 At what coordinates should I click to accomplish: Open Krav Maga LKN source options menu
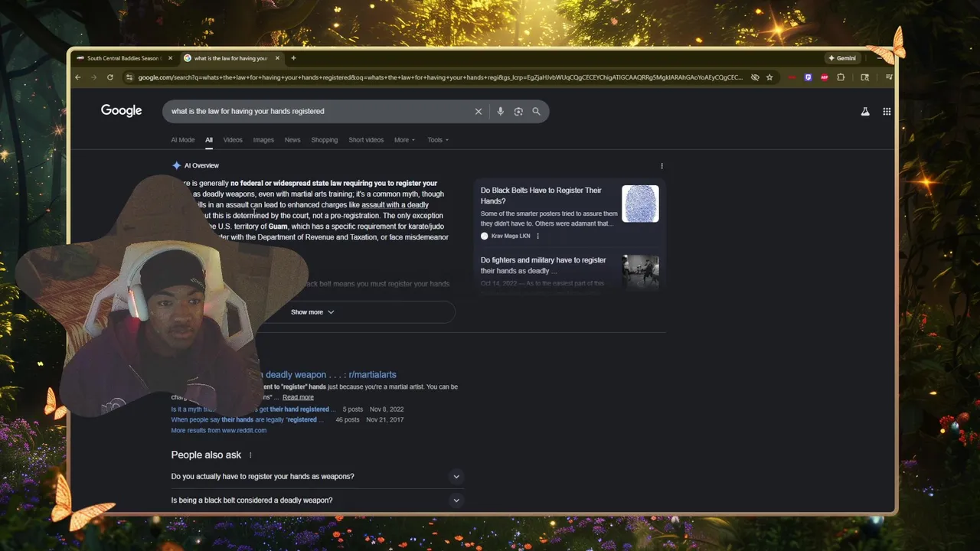pyautogui.click(x=537, y=236)
